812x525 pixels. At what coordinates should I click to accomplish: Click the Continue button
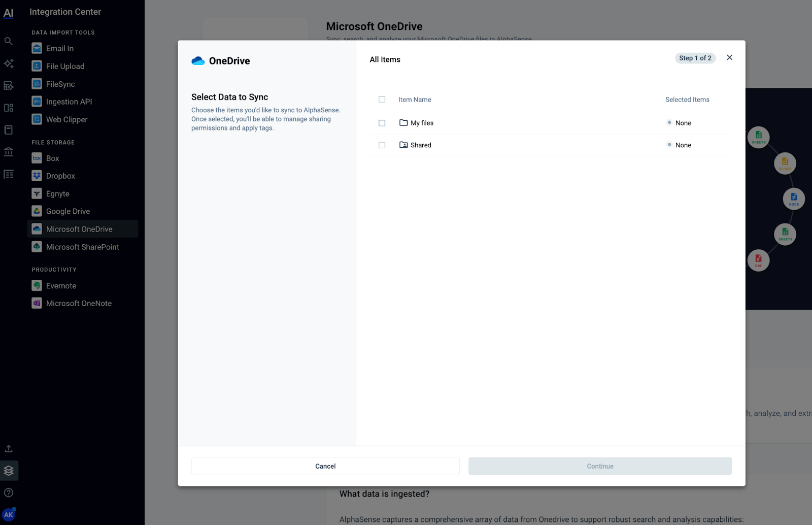(599, 466)
